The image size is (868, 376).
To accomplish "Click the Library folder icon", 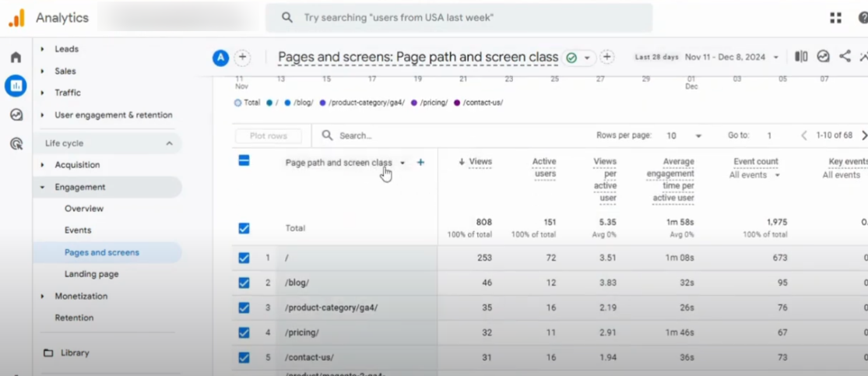I will click(49, 353).
